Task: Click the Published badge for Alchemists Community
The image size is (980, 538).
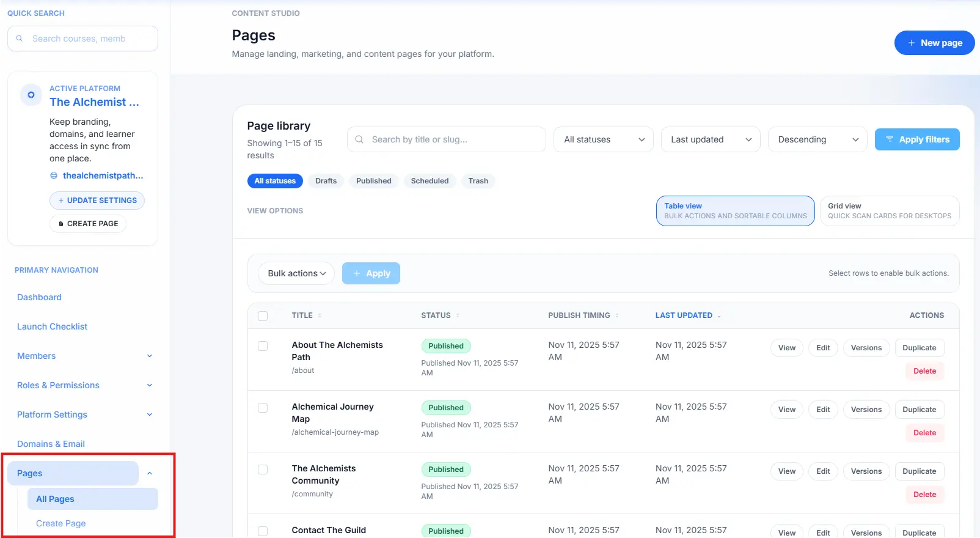Action: (x=446, y=470)
